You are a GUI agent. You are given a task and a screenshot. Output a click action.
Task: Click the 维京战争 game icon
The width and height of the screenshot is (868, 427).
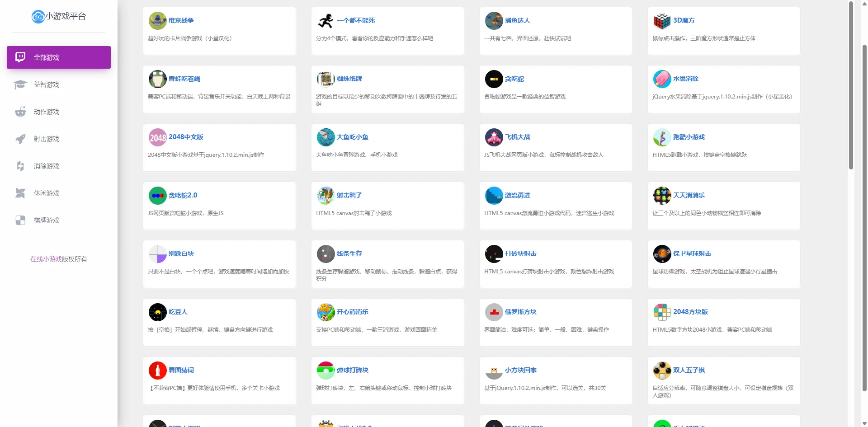[x=157, y=21]
